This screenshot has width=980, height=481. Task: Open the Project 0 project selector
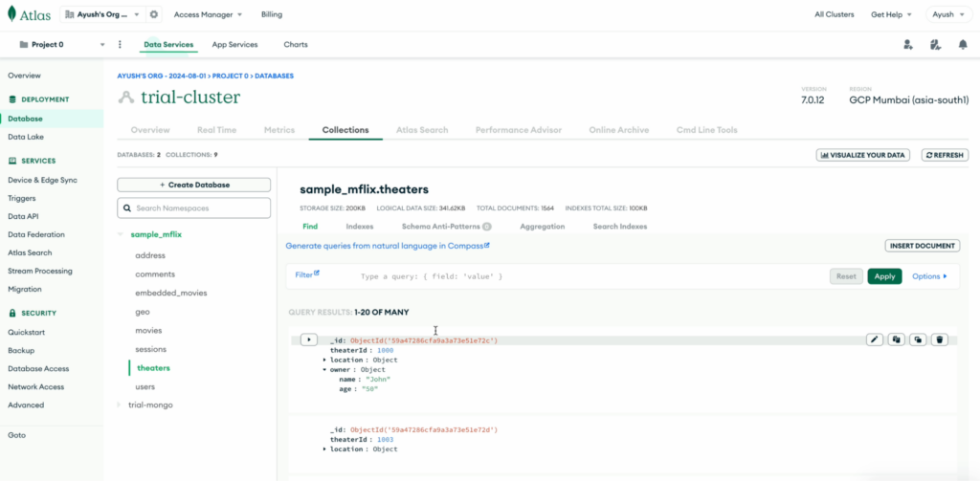[x=62, y=44]
